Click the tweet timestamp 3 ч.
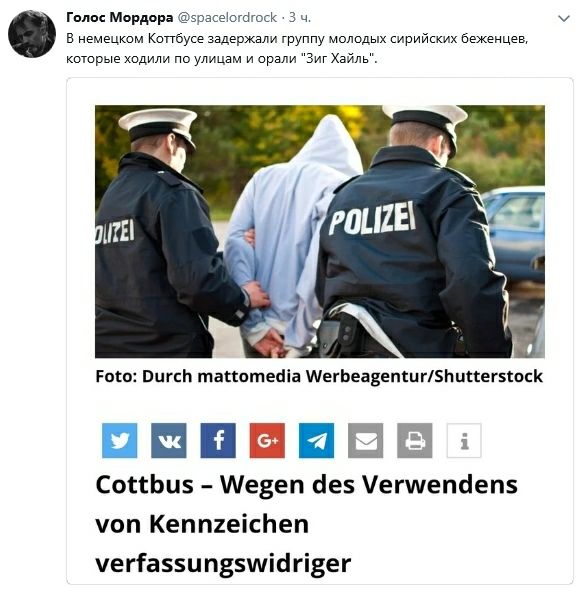Image resolution: width=582 pixels, height=596 pixels. click(300, 17)
